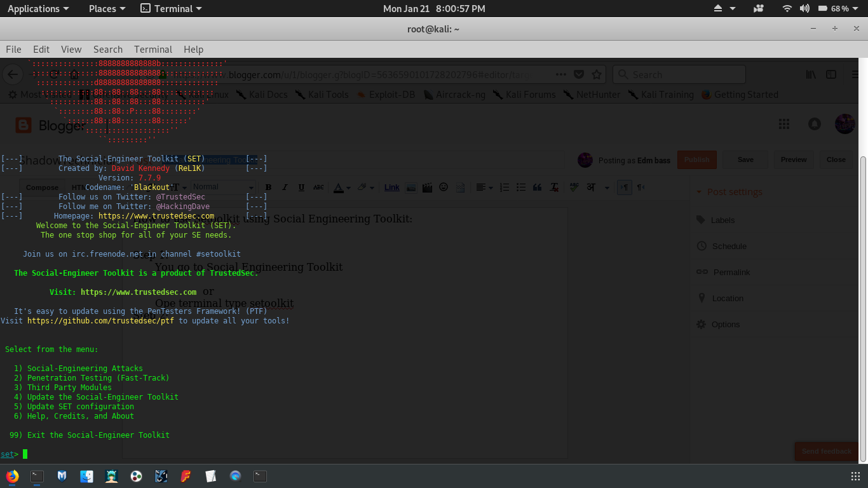868x488 pixels.
Task: Click Firefox back arrow behind the terminal
Action: point(12,74)
